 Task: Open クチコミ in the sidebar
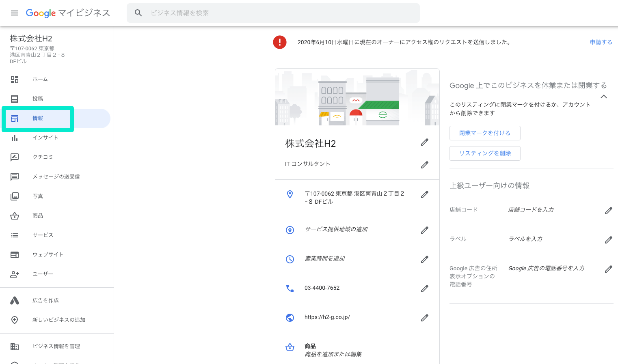click(x=55, y=157)
